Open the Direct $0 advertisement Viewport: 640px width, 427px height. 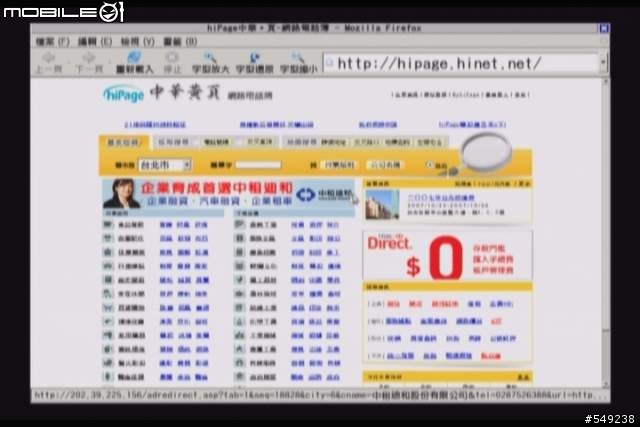[447, 256]
